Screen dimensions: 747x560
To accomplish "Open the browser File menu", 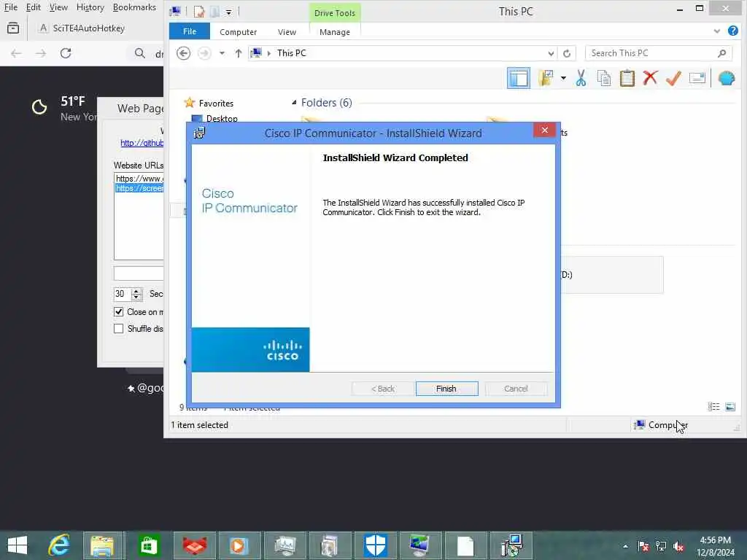I will (11, 7).
